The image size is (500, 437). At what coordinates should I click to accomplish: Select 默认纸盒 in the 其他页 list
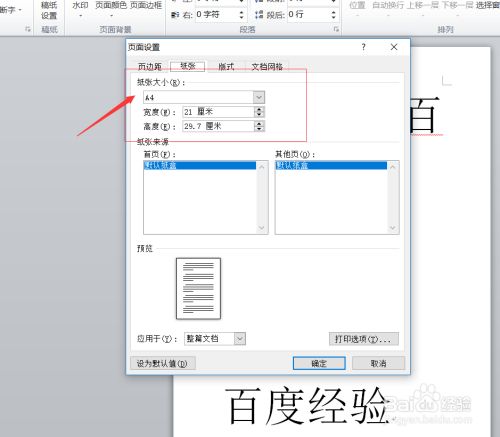(x=331, y=165)
